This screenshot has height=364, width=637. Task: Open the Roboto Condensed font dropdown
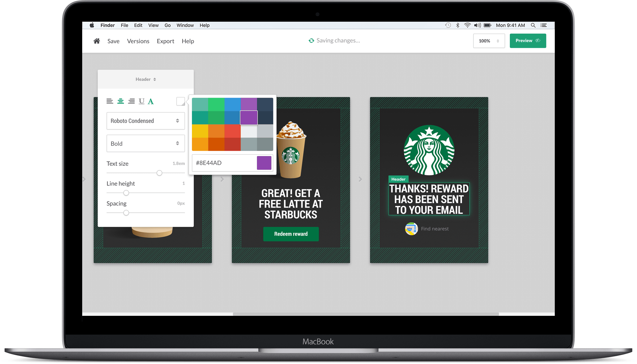pos(146,121)
